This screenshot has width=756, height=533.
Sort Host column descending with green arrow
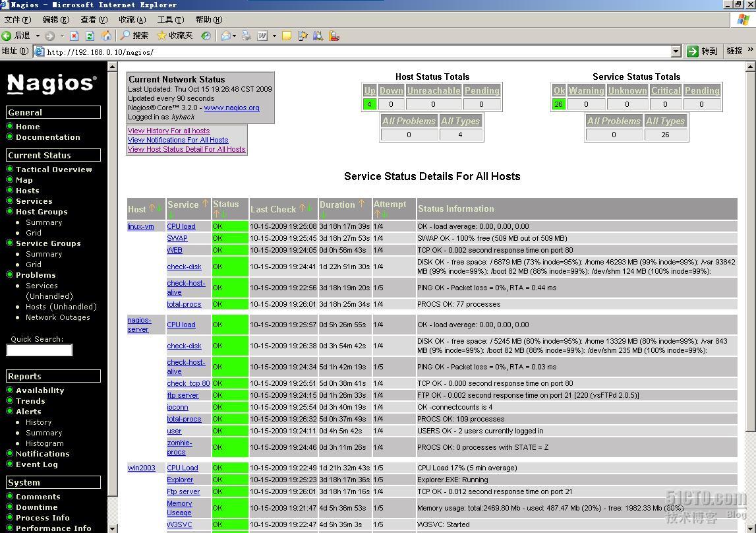pos(159,209)
